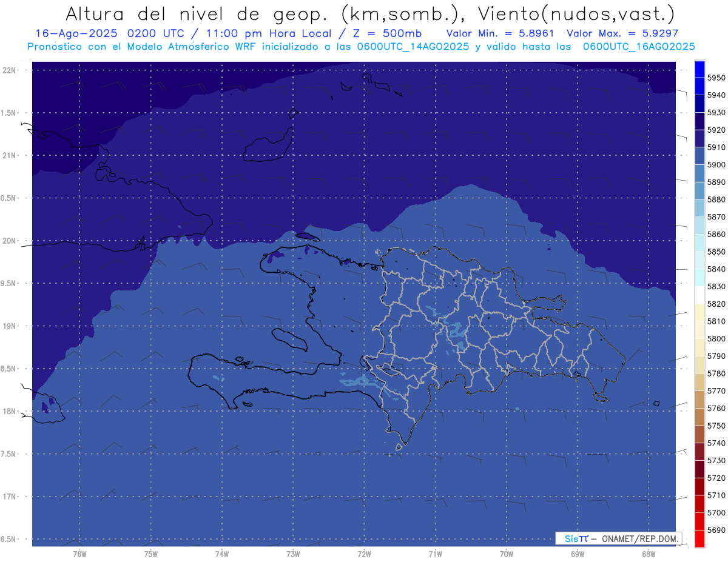Click the '18N' latitude label
The height and width of the screenshot is (562, 728).
click(9, 411)
